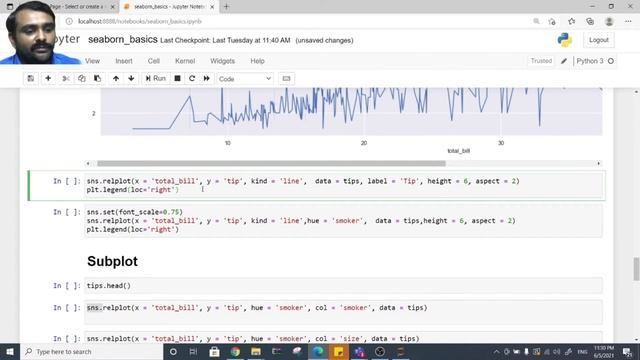
Task: Restart kernel and run all cells
Action: coord(207,78)
